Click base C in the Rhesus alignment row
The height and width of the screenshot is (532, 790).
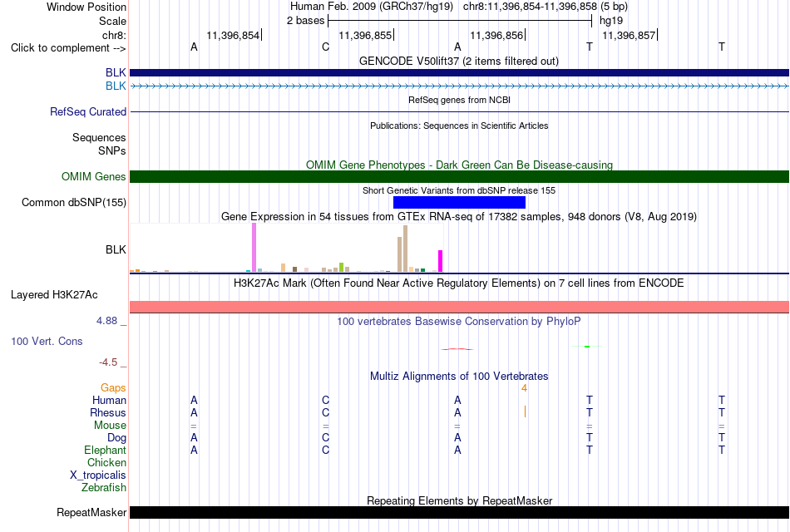point(325,412)
